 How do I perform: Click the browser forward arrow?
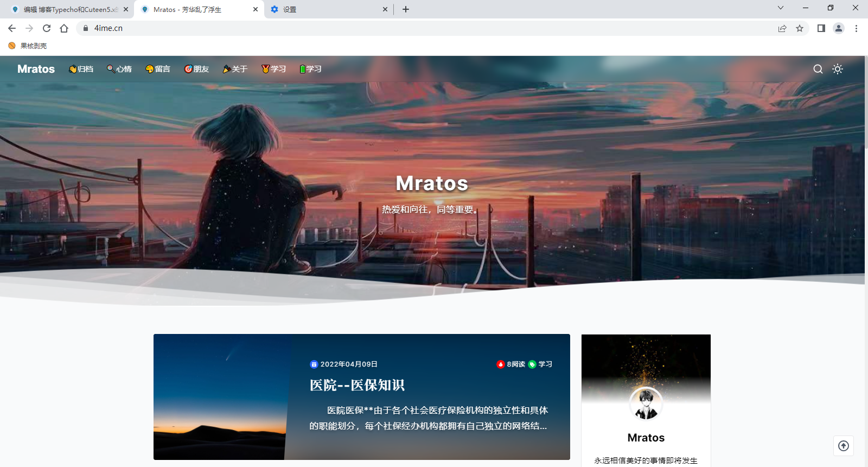(x=29, y=28)
